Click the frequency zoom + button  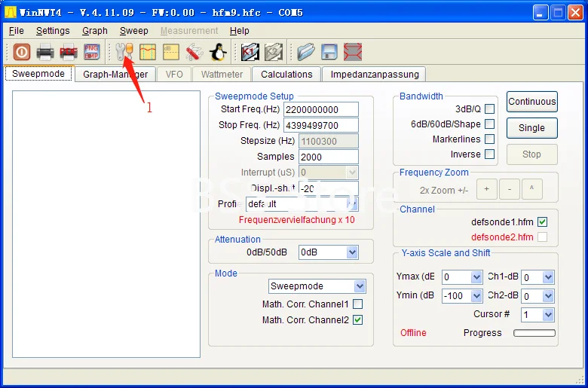[x=487, y=189]
